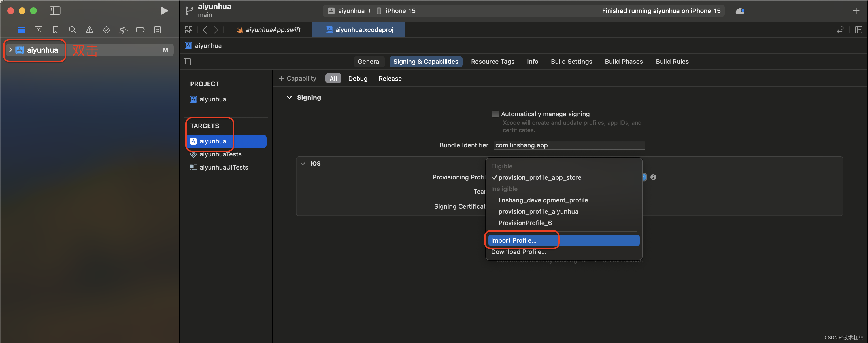The width and height of the screenshot is (868, 343).
Task: Click the main branch label
Action: coord(205,15)
